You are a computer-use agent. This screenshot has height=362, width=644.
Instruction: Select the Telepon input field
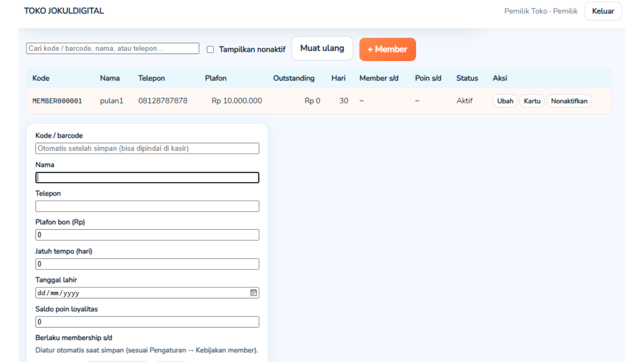coord(147,206)
